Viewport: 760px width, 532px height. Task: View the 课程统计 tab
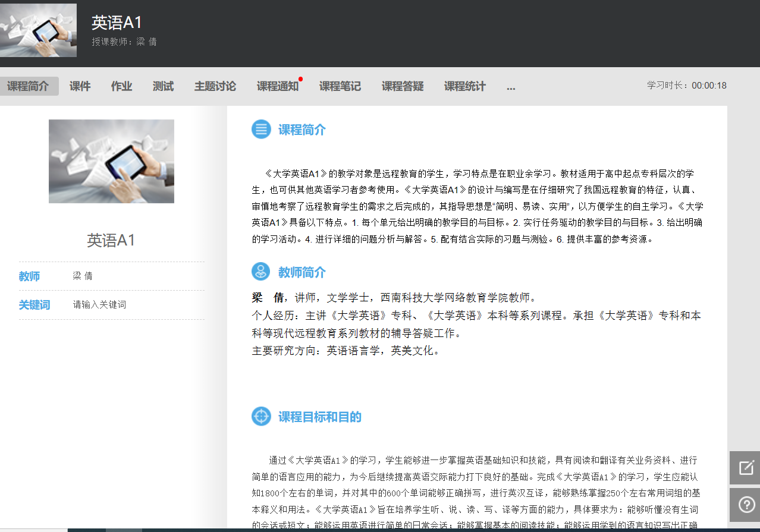(x=464, y=86)
